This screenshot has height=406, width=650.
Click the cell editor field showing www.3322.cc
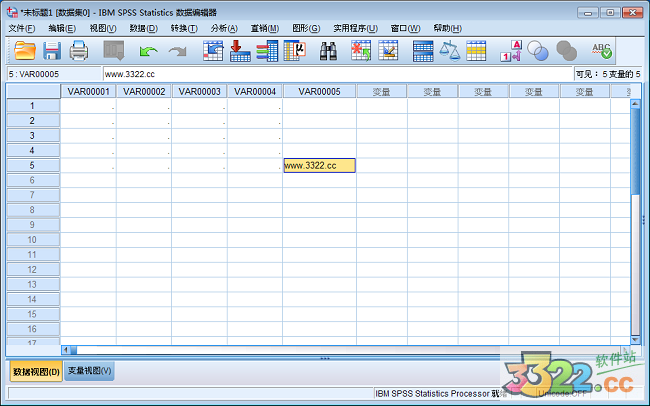tap(336, 74)
